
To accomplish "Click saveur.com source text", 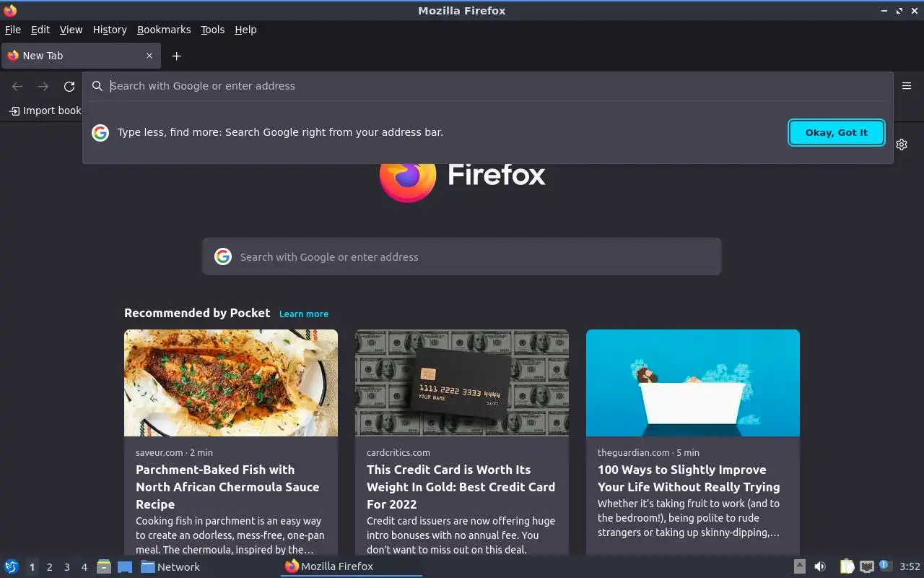I will click(160, 452).
